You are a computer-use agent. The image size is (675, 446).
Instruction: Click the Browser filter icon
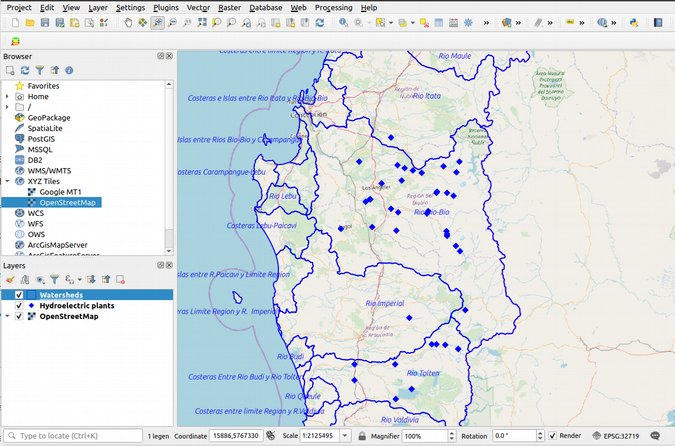(40, 71)
